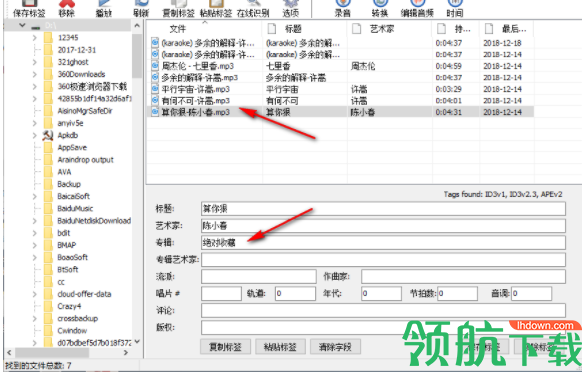Start 录音 recording from toolbar
The height and width of the screenshot is (373, 582).
[x=343, y=9]
